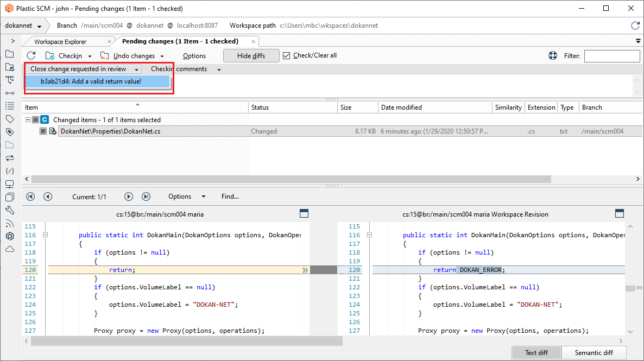
Task: Open Workspaces monitor sidebar icon
Action: click(10, 184)
